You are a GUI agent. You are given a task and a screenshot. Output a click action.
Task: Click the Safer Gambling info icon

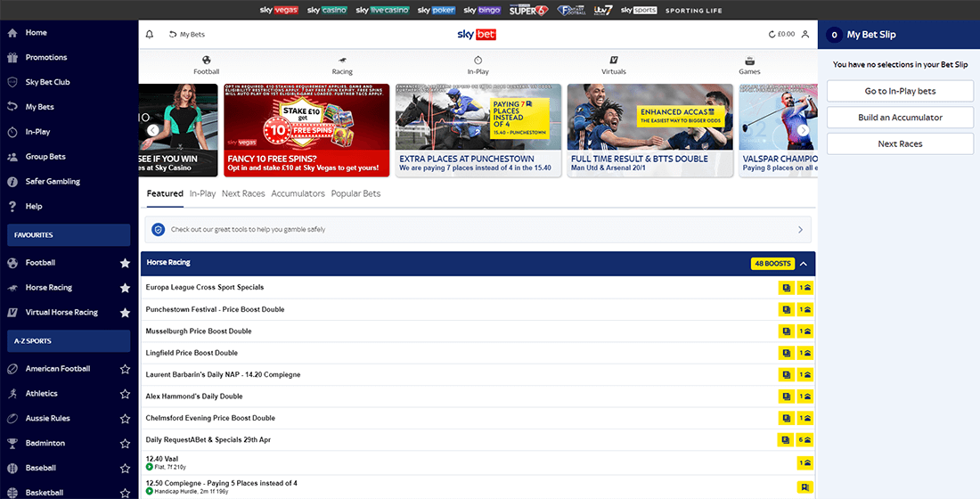point(12,182)
